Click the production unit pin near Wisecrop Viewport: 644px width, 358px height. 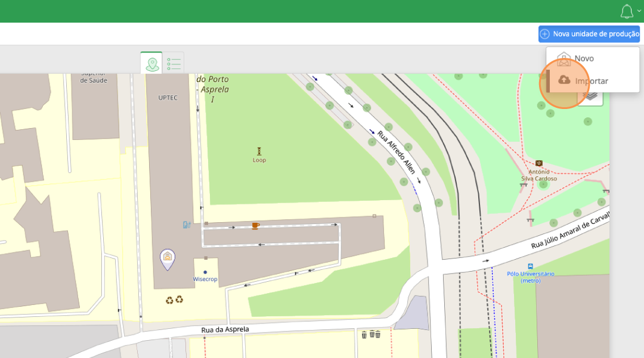coord(168,258)
